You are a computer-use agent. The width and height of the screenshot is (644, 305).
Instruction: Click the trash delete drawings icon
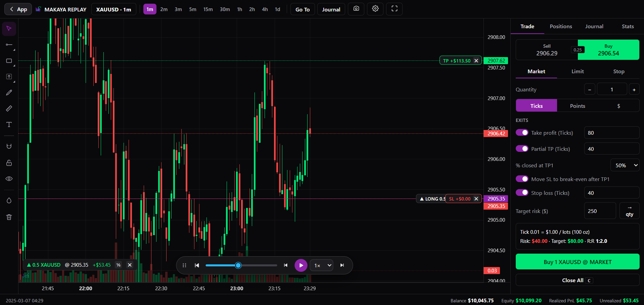(x=9, y=217)
